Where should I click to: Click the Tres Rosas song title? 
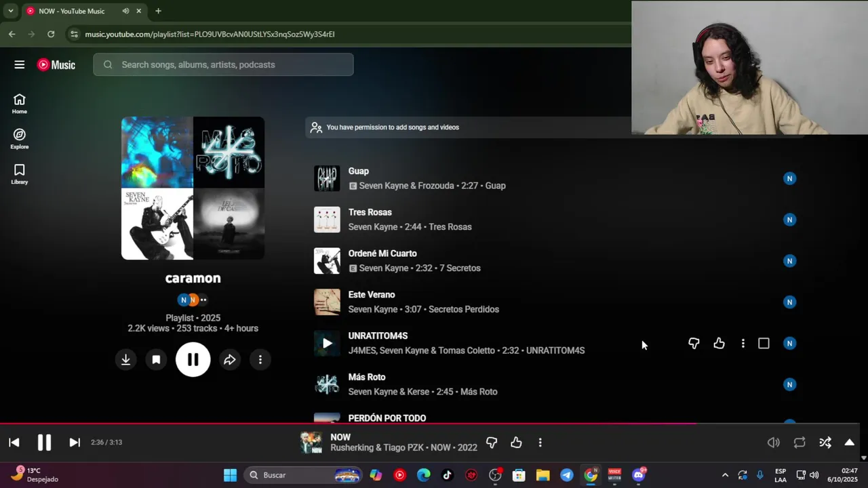click(x=370, y=212)
